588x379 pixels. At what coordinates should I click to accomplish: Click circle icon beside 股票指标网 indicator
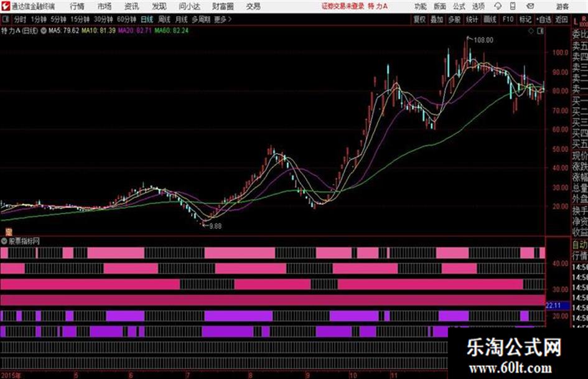pos(4,241)
